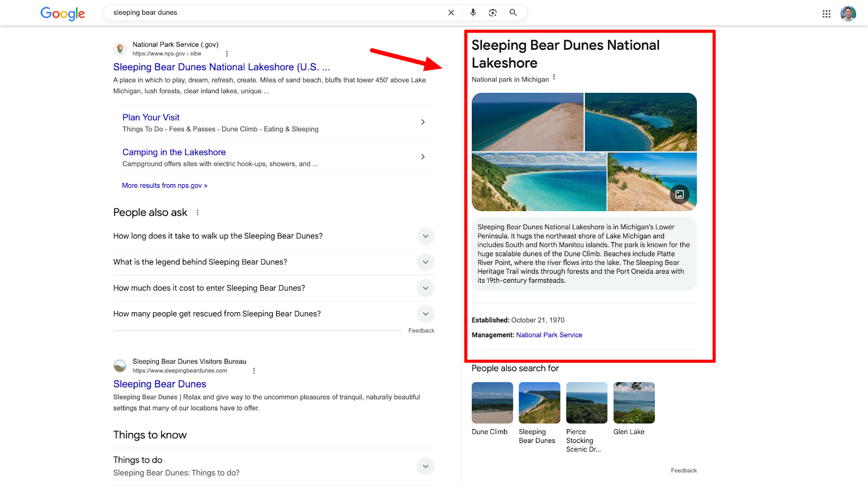Open more options for nps.gov result
The height and width of the screenshot is (488, 868).
click(227, 54)
